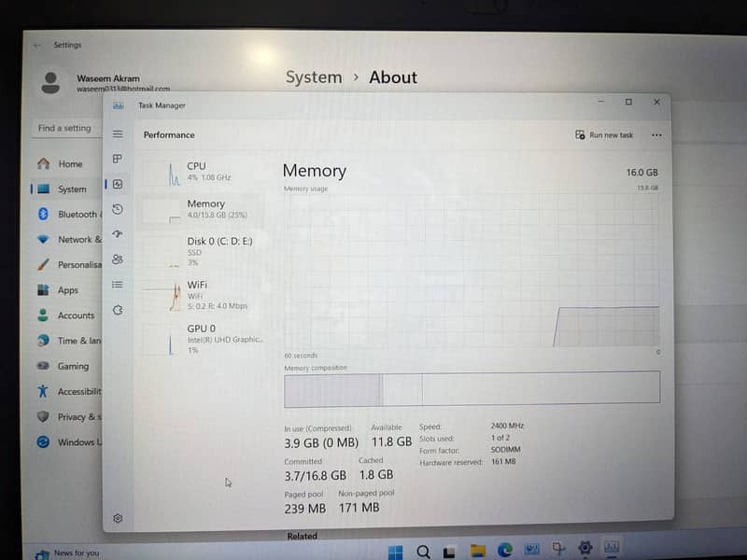Viewport: 747px width, 560px height.
Task: Open Accounts in Settings sidebar
Action: pyautogui.click(x=75, y=315)
